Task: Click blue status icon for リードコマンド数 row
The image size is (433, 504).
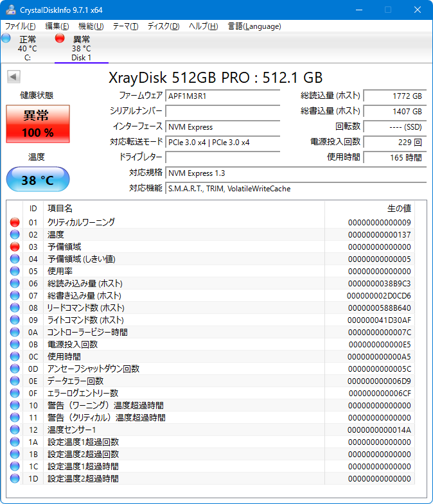Action: coord(15,308)
